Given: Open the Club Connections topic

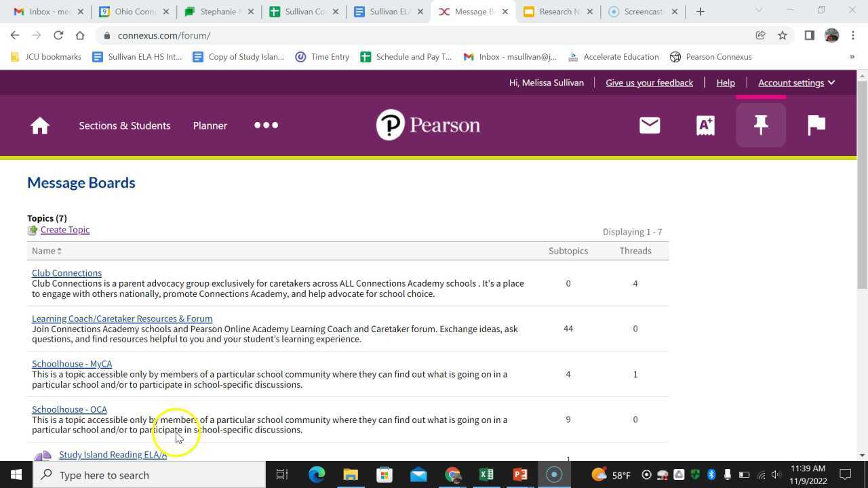Looking at the screenshot, I should click(66, 272).
